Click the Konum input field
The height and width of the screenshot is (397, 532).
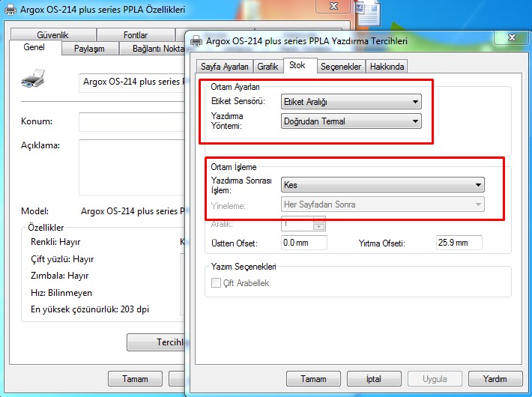click(x=133, y=122)
